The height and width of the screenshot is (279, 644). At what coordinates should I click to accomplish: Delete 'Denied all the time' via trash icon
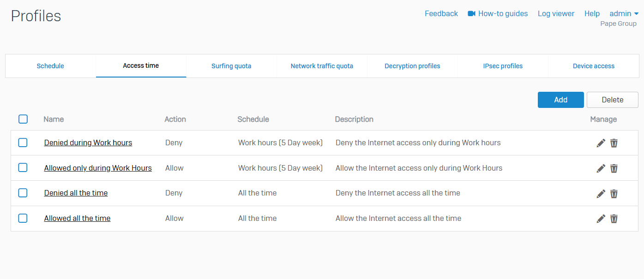[614, 194]
